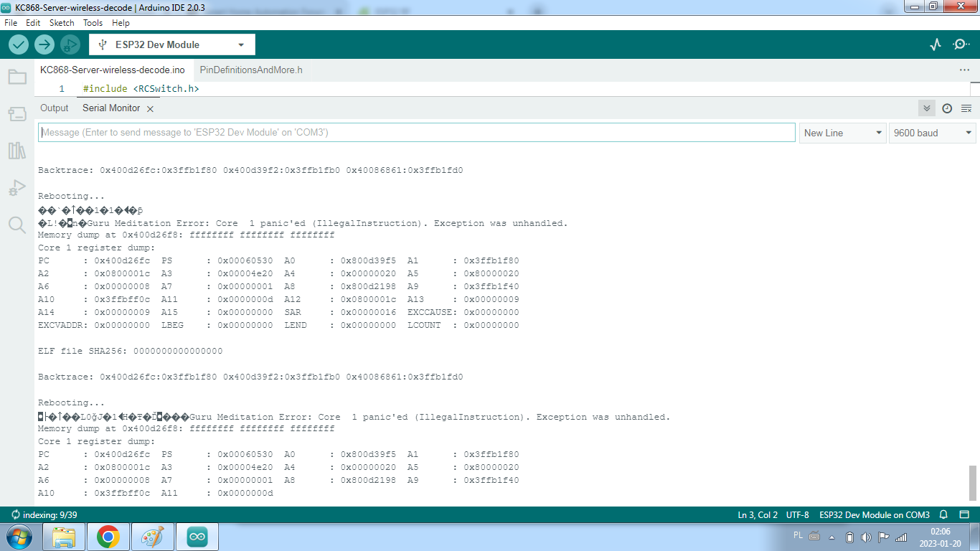Open the Boards Manager sidebar icon

click(x=17, y=113)
